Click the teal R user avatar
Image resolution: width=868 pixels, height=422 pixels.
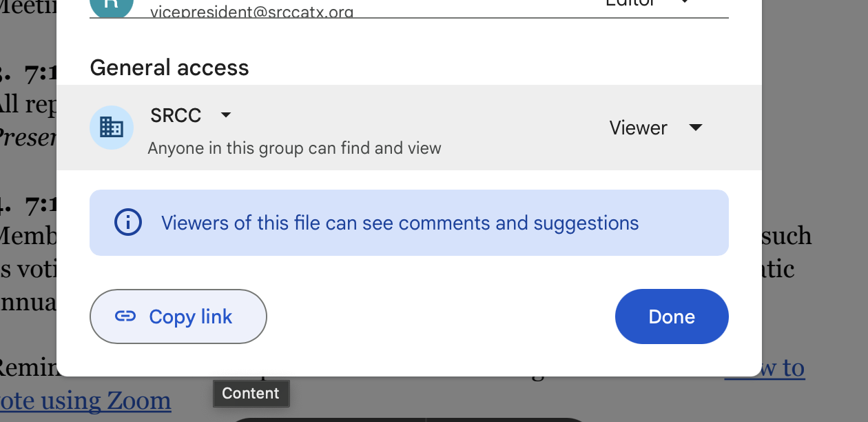point(112,6)
